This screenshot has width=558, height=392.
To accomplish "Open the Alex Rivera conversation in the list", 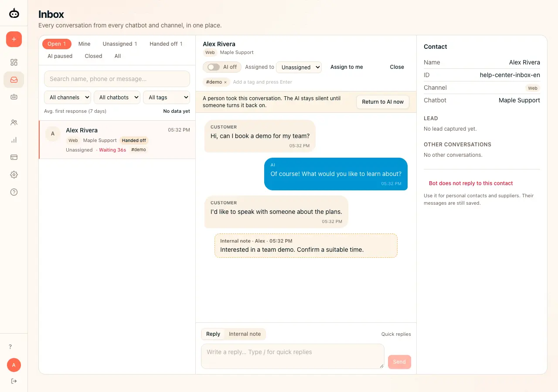I will tap(117, 140).
